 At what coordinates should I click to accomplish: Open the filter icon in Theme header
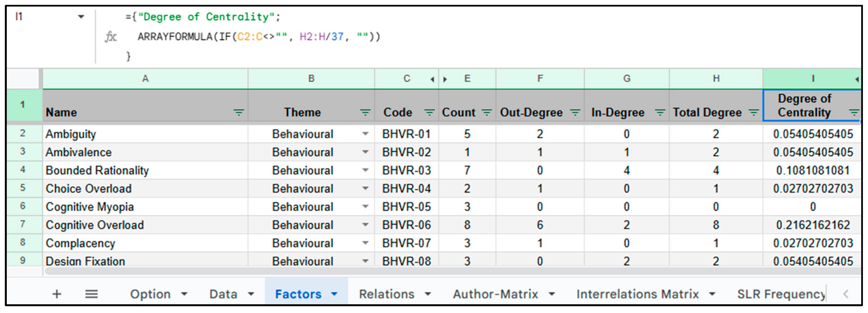tap(365, 112)
